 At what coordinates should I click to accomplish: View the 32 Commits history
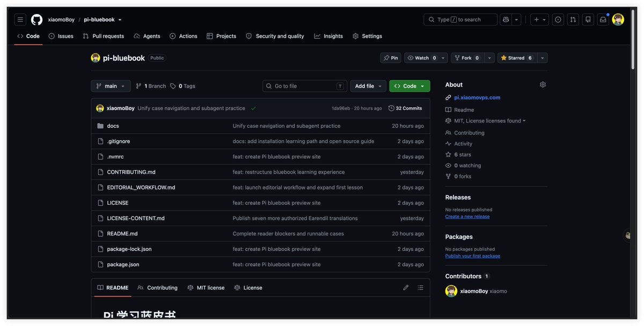pos(405,108)
